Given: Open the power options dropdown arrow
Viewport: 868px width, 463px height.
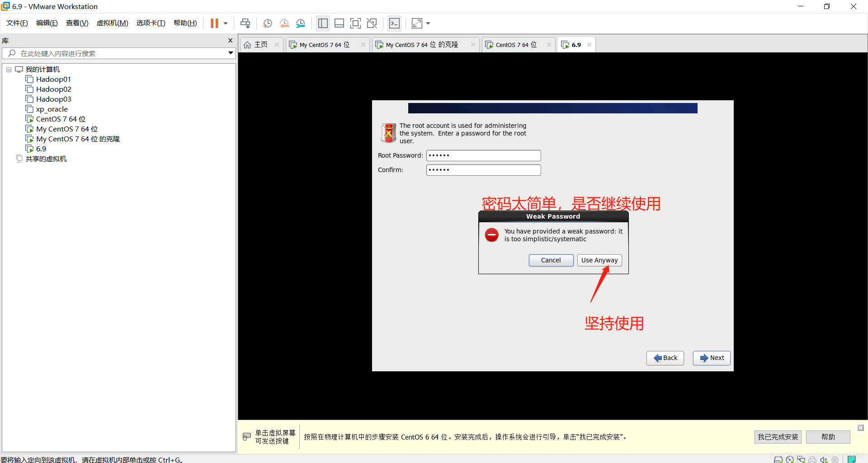Looking at the screenshot, I should tap(226, 23).
